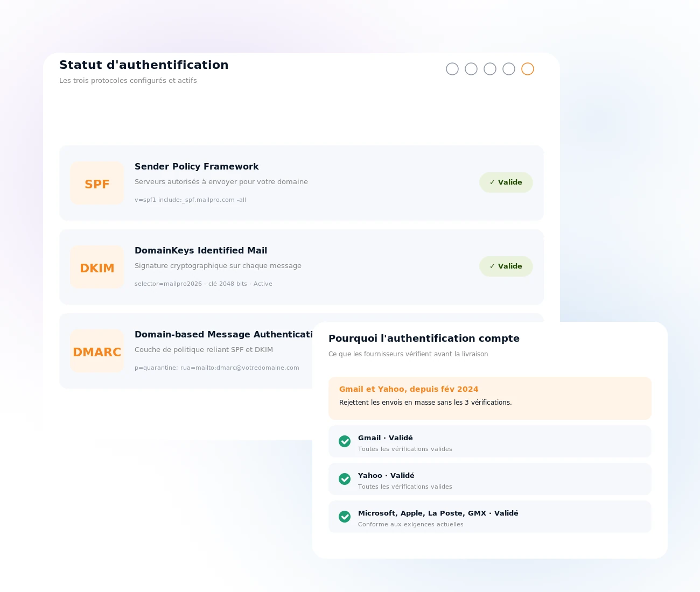Click 'Couche de politique reliant SPF et DKIM'
The image size is (700, 592).
pyautogui.click(x=204, y=350)
